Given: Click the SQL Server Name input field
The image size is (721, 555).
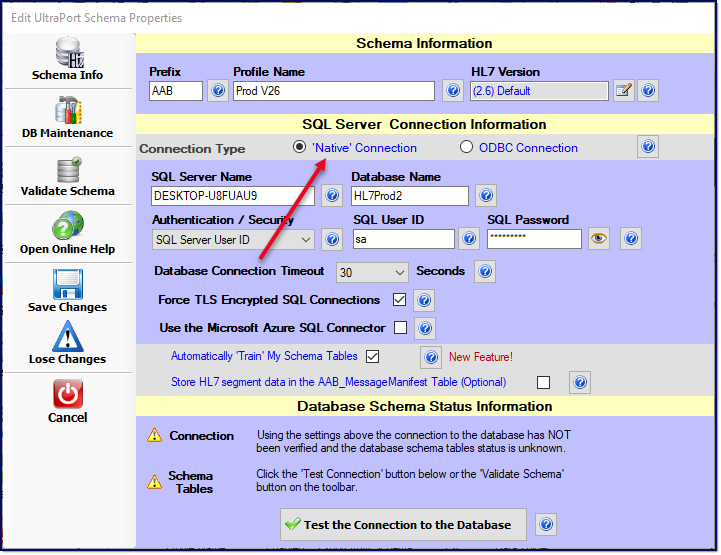Looking at the screenshot, I should pyautogui.click(x=232, y=196).
